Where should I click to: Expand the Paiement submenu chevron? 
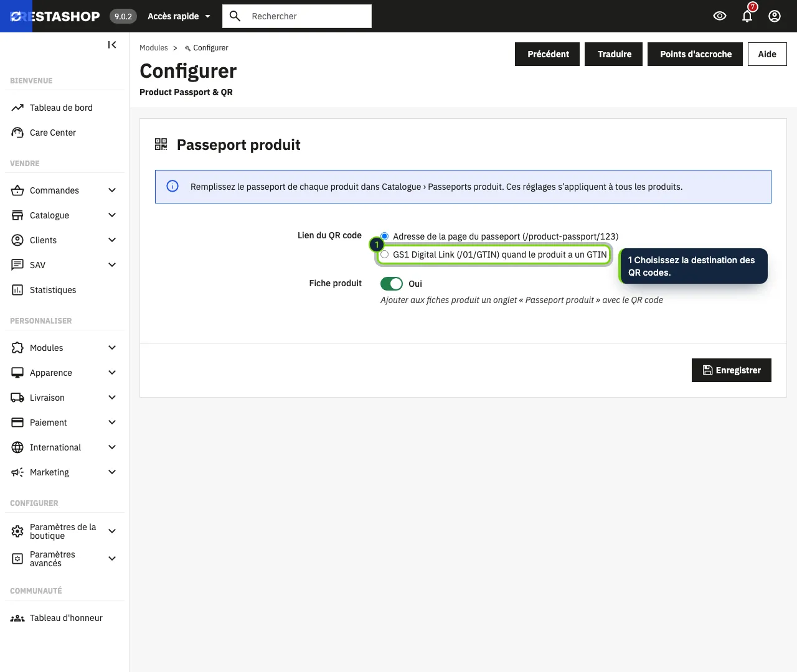click(x=112, y=422)
